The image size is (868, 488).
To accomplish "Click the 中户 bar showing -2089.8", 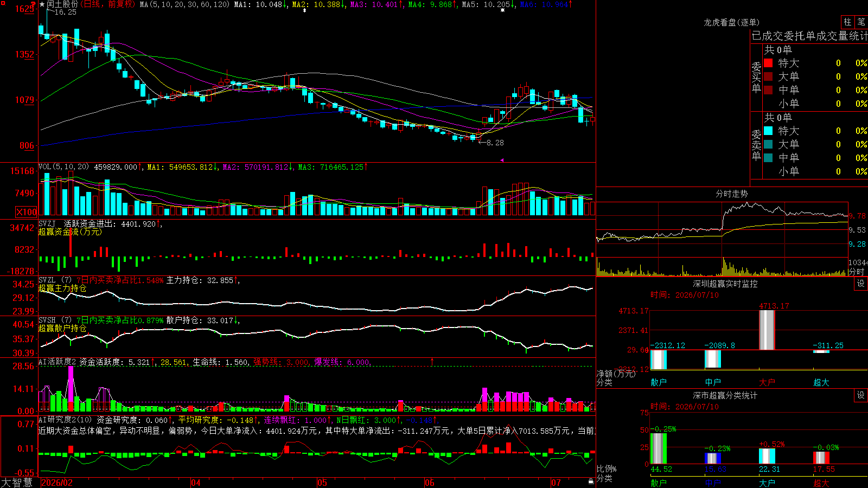I will 712,359.
